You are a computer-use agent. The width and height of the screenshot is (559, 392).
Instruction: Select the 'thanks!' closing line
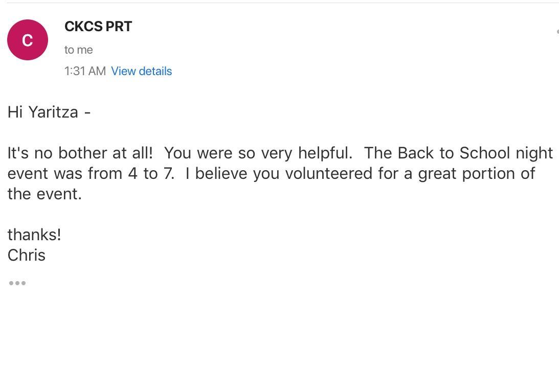pyautogui.click(x=34, y=235)
